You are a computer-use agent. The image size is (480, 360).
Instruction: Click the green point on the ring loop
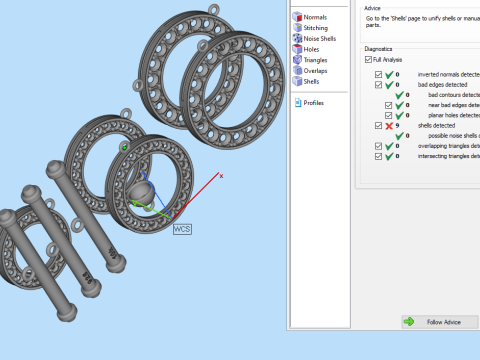coord(125,148)
